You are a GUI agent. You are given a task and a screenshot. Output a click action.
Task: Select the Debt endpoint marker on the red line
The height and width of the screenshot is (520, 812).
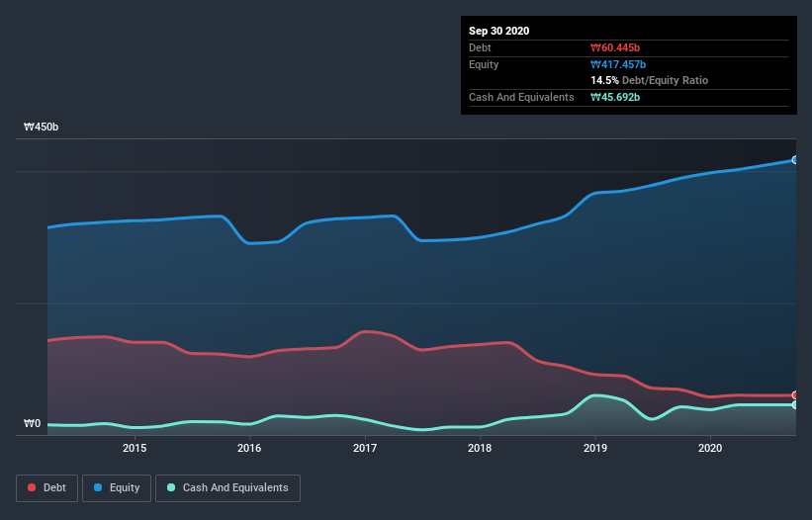(x=795, y=395)
